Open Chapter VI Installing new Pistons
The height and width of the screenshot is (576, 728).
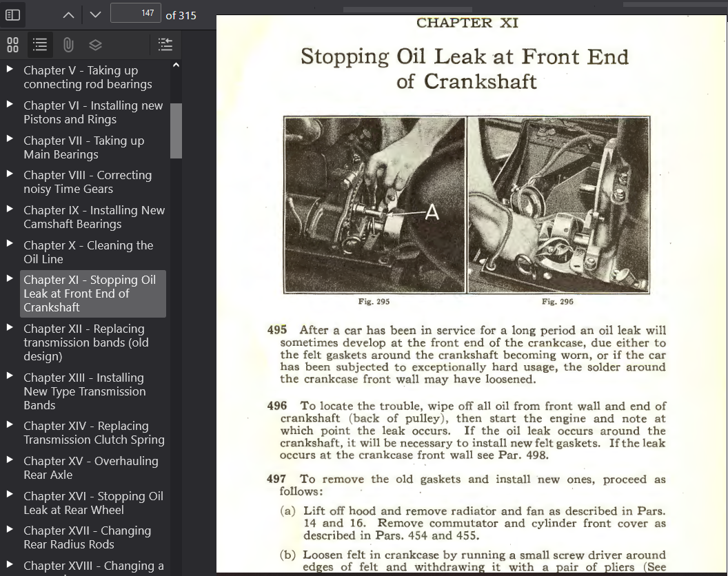point(93,112)
